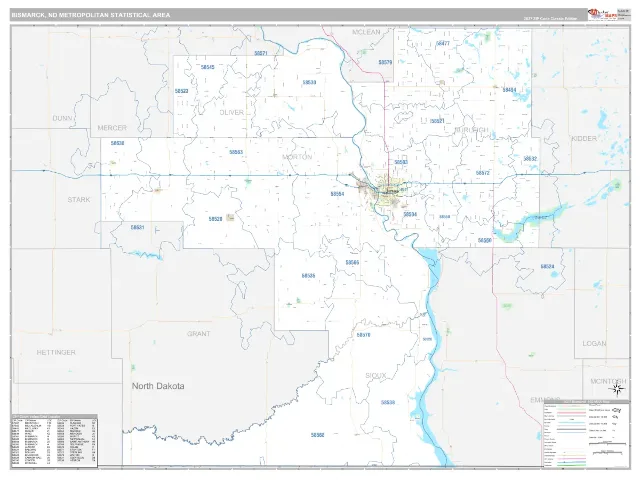Select the LOGAN county label
This screenshot has height=480, width=640.
[x=594, y=344]
